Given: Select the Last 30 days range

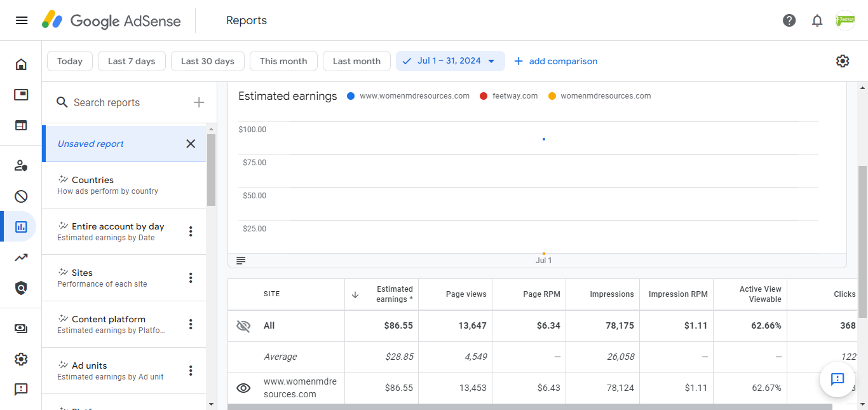Looking at the screenshot, I should point(208,61).
